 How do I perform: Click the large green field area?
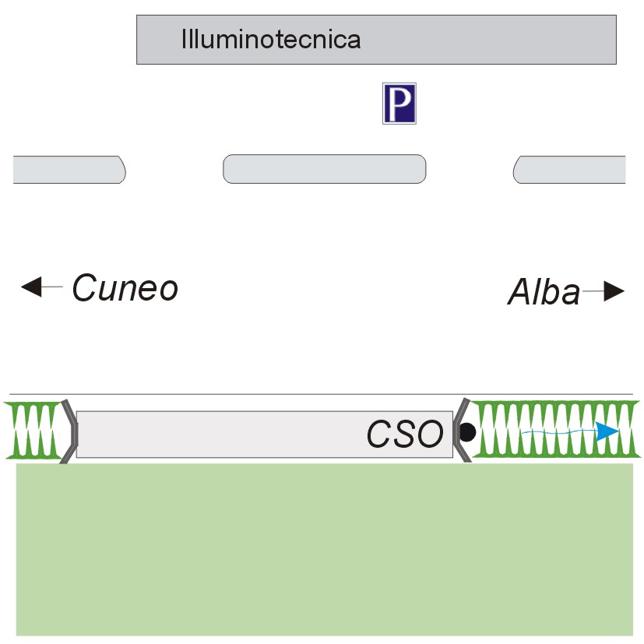(325, 550)
